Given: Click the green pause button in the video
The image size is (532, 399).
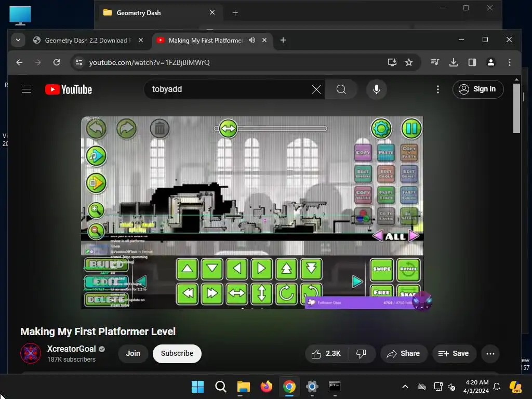Looking at the screenshot, I should [x=411, y=129].
